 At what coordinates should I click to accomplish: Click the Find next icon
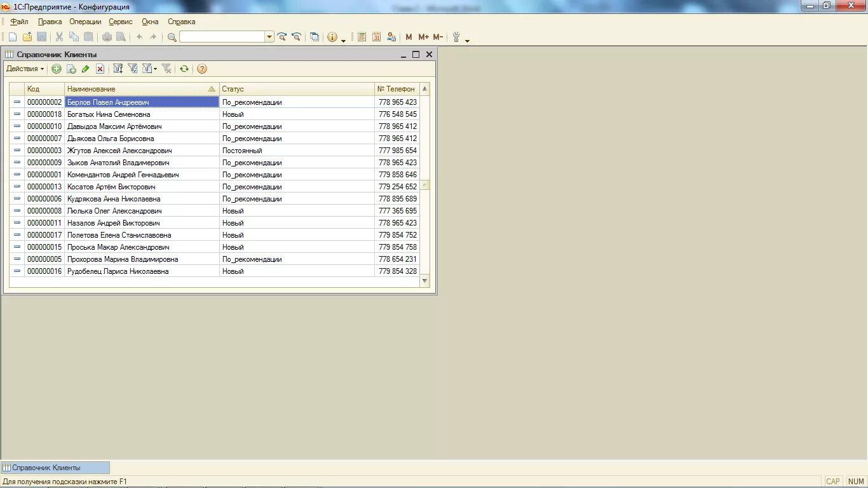[x=282, y=37]
